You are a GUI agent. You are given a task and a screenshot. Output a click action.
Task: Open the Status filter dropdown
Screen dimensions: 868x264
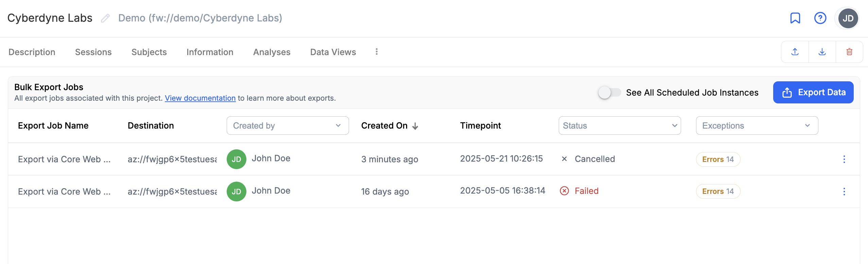[620, 126]
